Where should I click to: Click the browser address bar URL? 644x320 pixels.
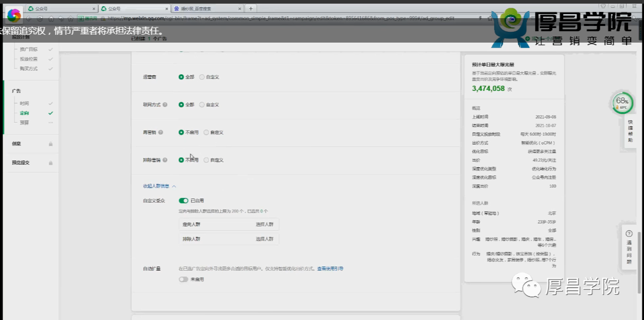tap(280, 18)
